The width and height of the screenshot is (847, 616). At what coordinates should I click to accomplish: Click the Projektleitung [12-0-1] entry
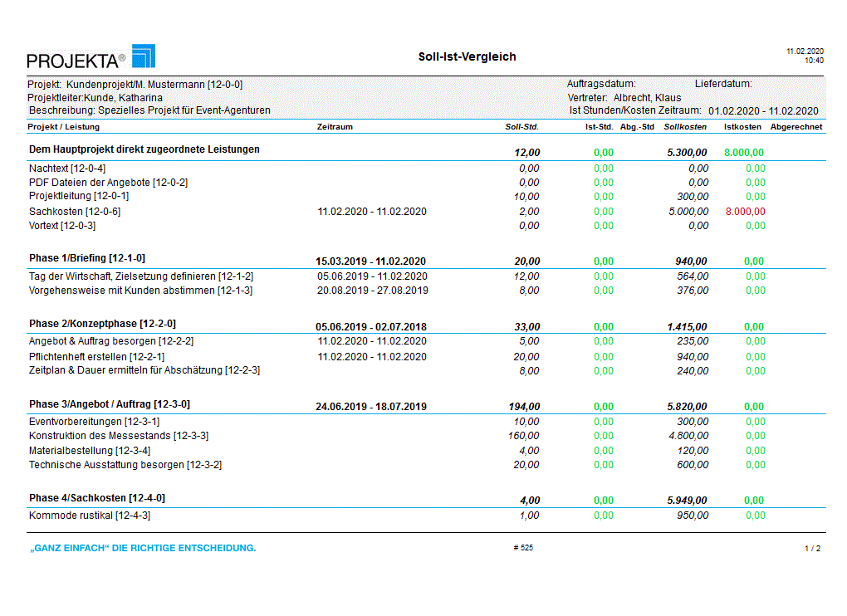[79, 197]
